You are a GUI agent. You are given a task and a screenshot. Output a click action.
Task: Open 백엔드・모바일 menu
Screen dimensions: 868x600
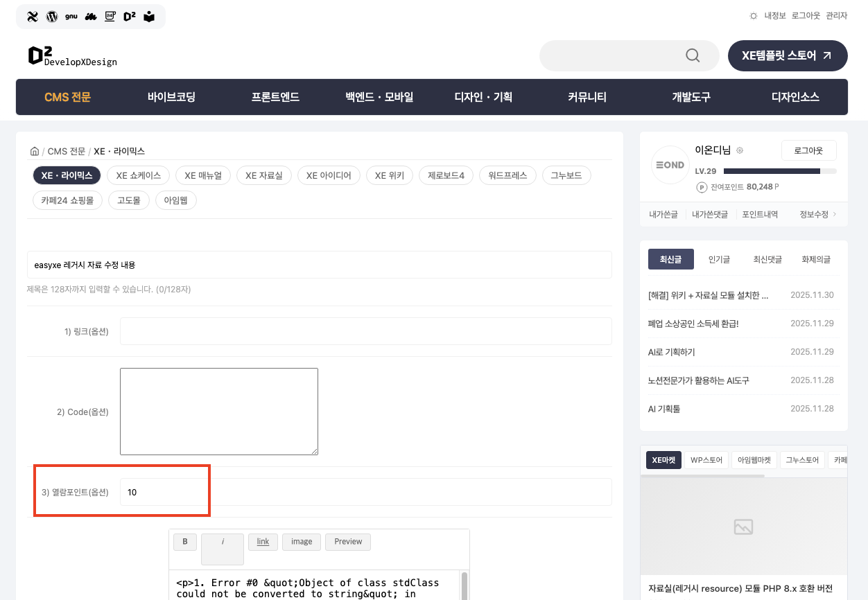379,97
